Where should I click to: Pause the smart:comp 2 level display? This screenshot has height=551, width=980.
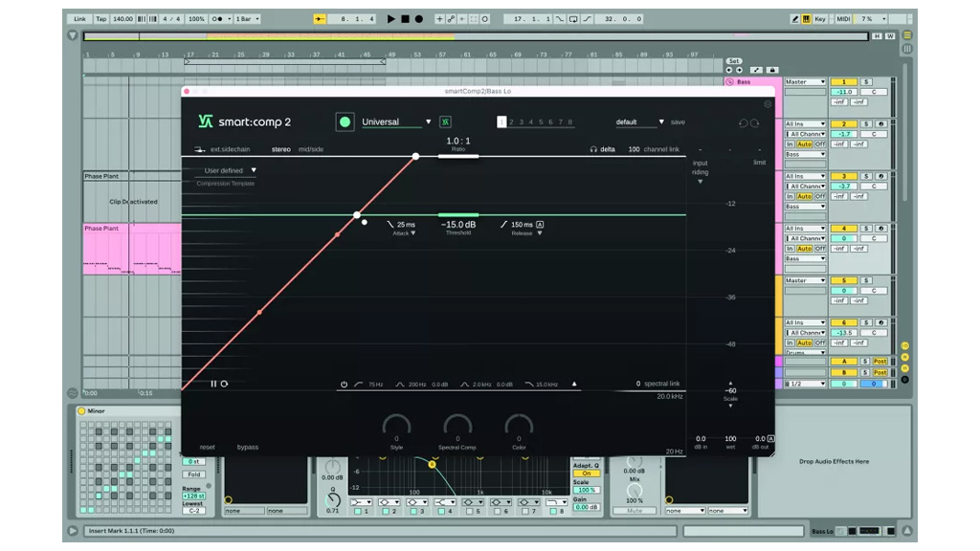[213, 384]
